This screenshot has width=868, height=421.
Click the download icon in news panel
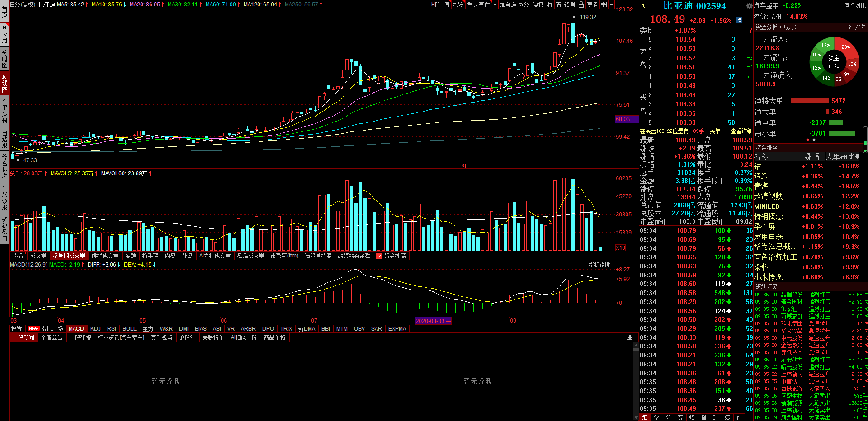click(630, 337)
